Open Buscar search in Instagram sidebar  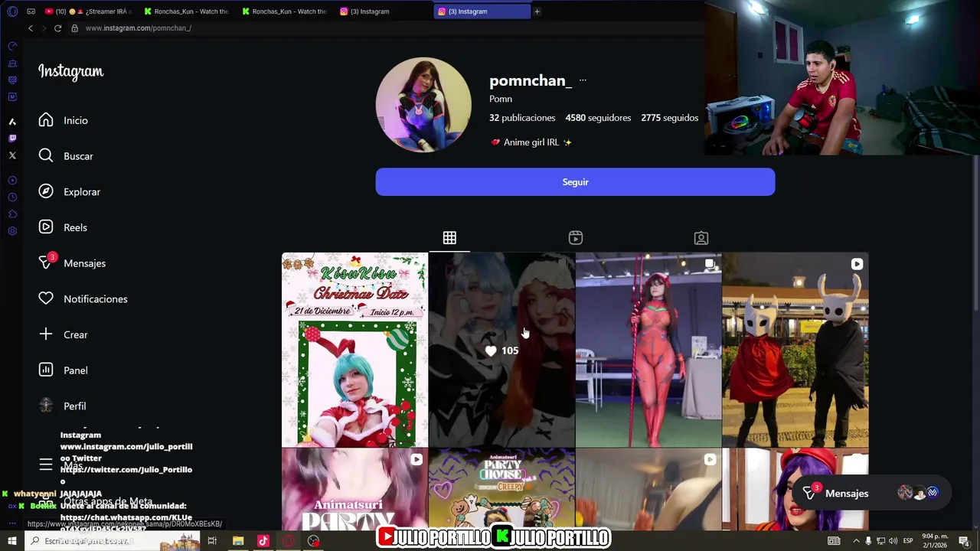[x=67, y=156]
